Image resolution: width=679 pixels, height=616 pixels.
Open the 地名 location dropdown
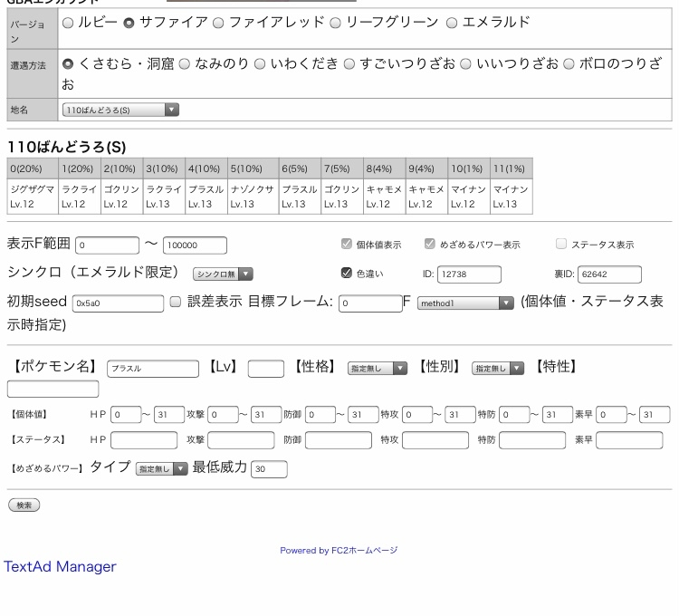point(120,110)
